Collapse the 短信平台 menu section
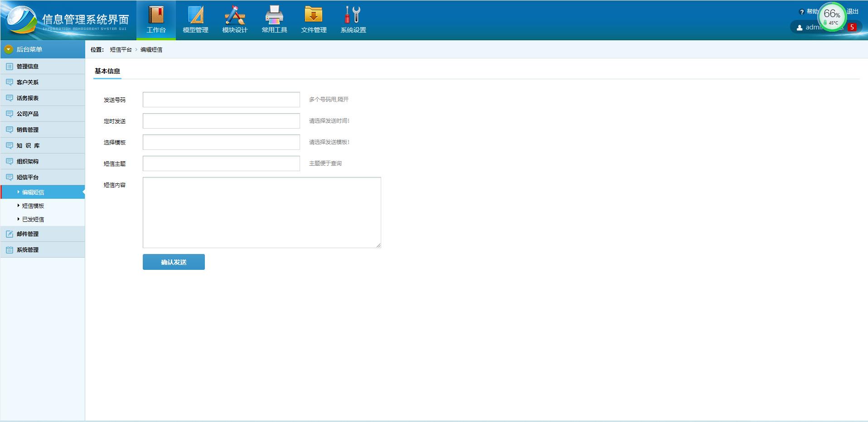The width and height of the screenshot is (868, 422). click(x=28, y=177)
